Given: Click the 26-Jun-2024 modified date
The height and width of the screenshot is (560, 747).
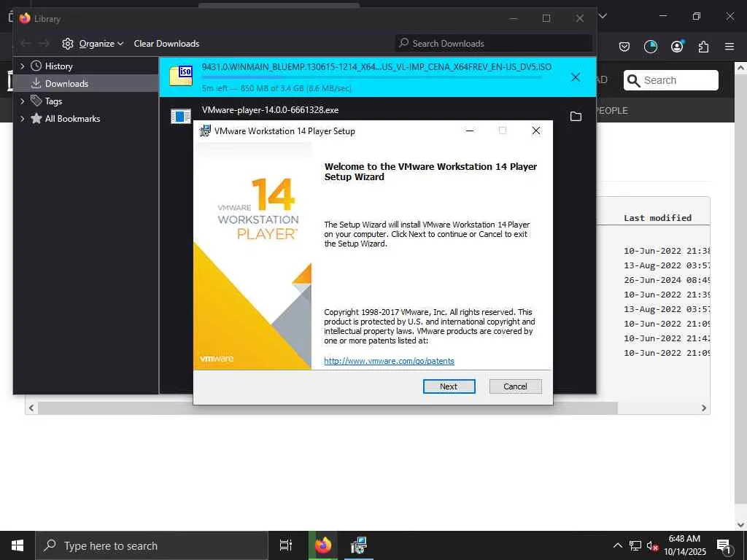Looking at the screenshot, I should pyautogui.click(x=667, y=280).
